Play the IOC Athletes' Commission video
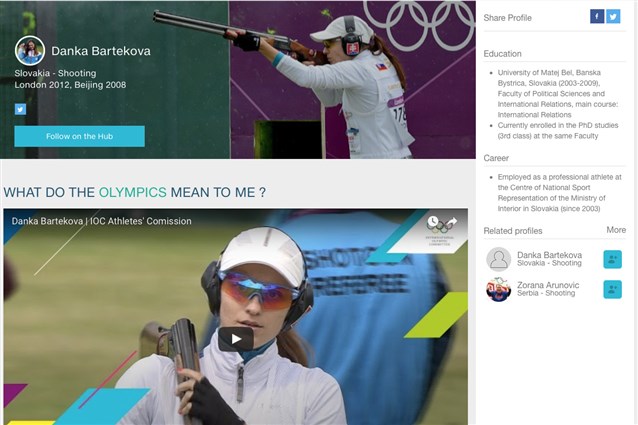The image size is (638, 425). [236, 339]
